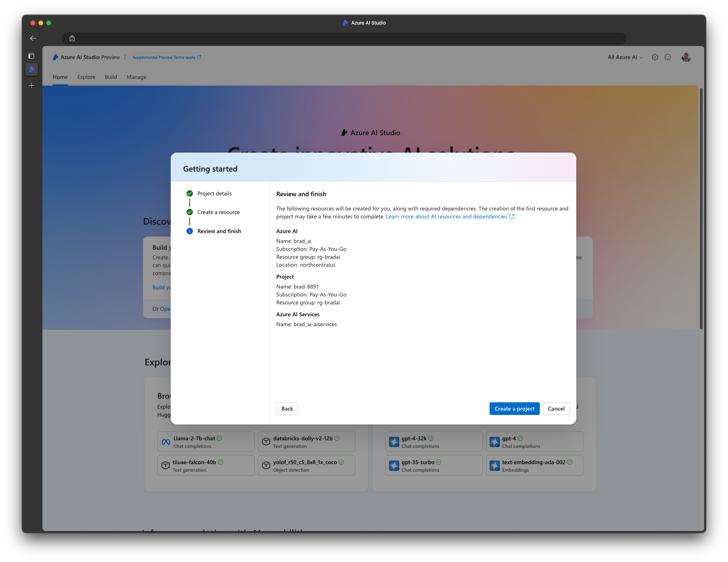Screen dimensions: 728x562
Task: Click the Create a resource completed checkmark
Action: (190, 212)
